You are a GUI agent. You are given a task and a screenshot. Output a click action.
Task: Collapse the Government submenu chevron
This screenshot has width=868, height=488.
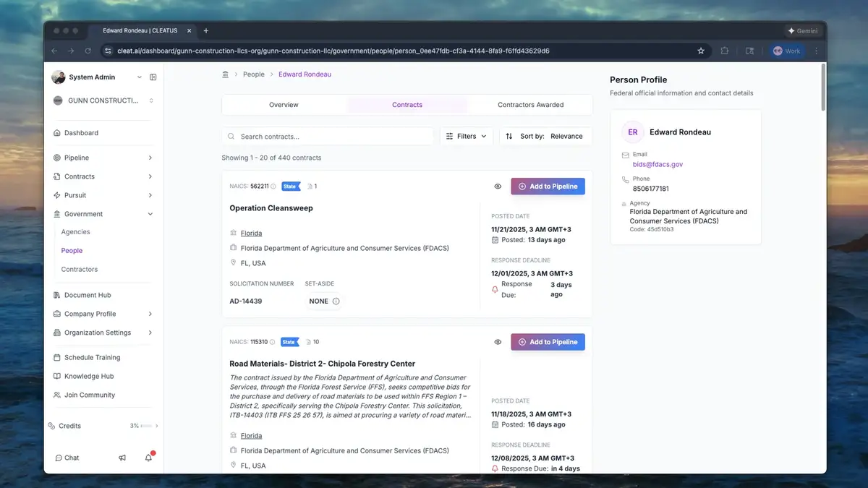[150, 214]
